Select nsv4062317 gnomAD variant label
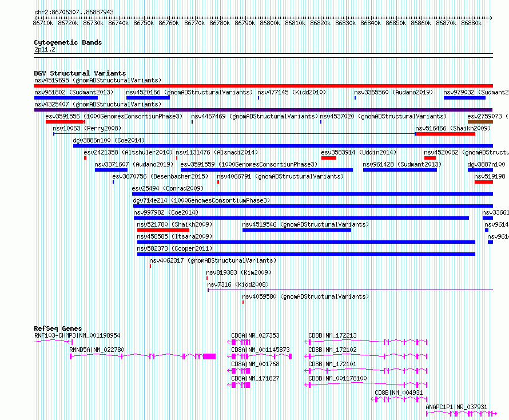Screen dimensions: 509x420 tap(213, 260)
